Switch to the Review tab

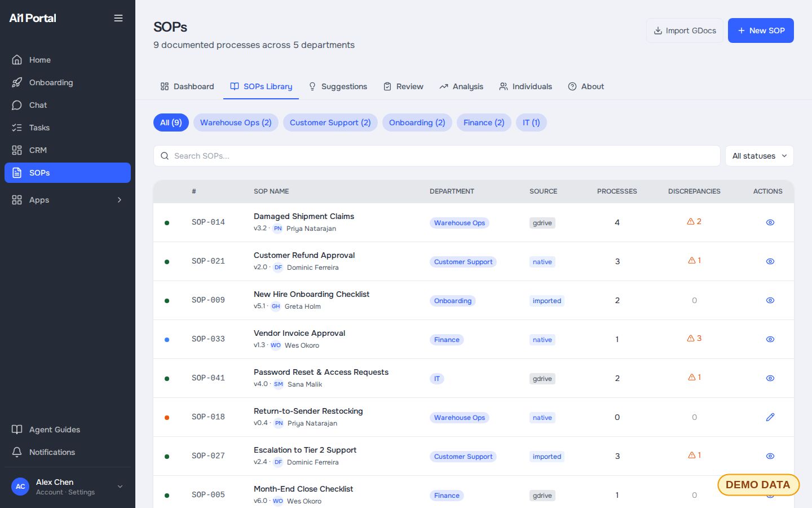[403, 86]
